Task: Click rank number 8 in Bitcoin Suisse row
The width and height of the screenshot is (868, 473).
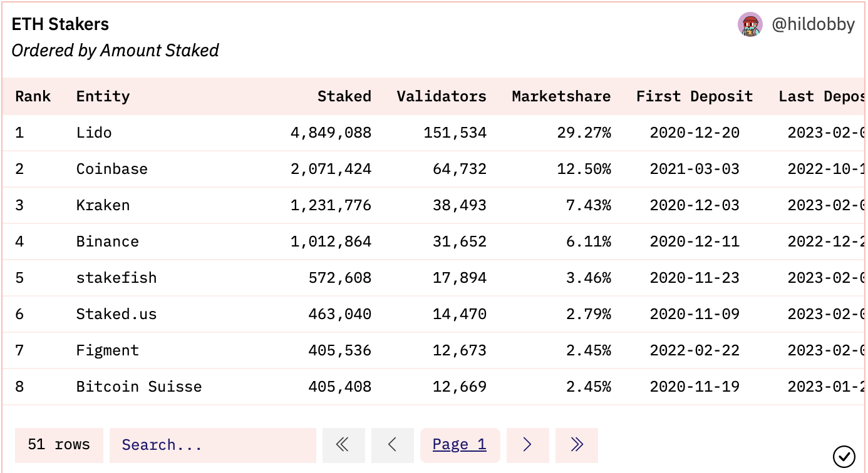Action: 19,387
